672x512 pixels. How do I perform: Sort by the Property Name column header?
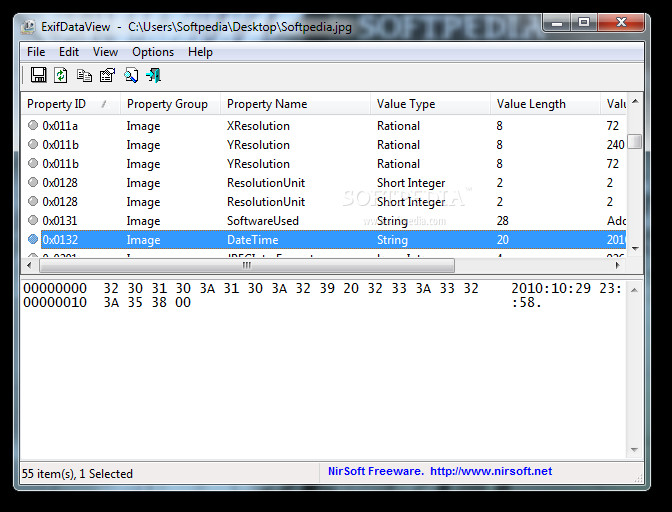267,104
